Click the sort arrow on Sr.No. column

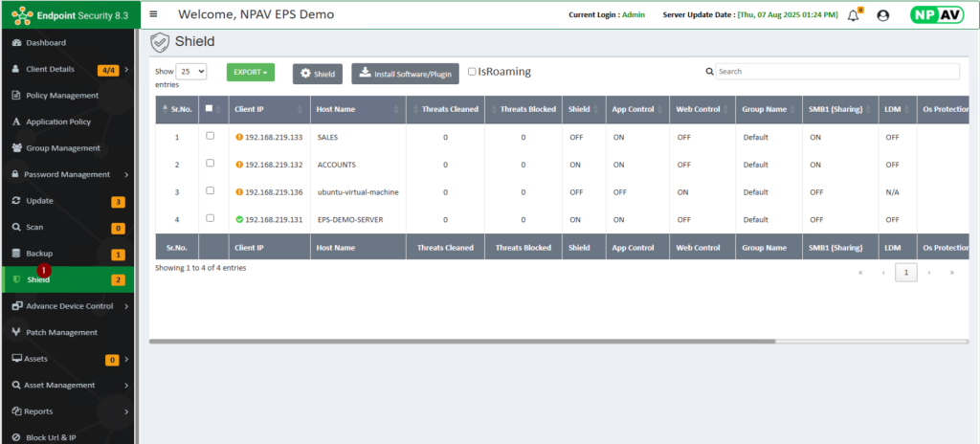pos(164,109)
